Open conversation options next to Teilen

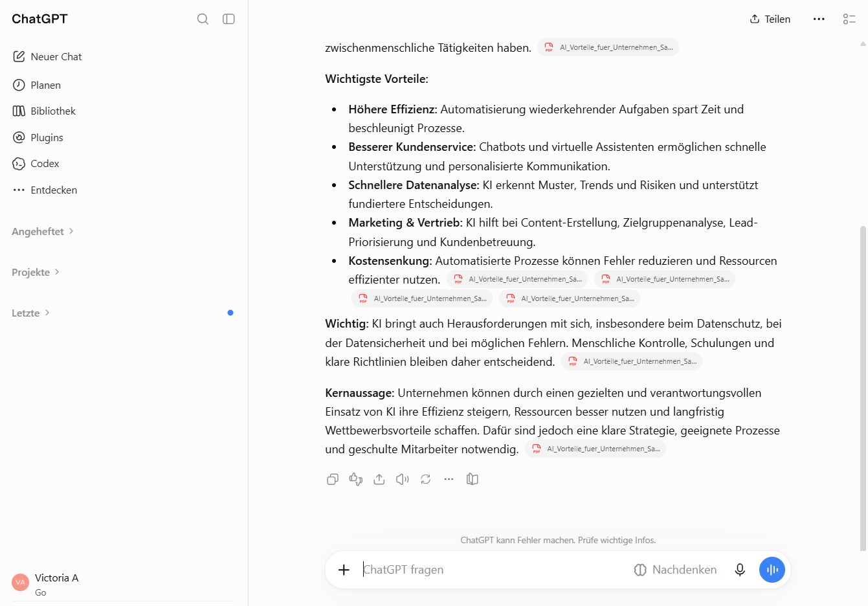coord(819,19)
